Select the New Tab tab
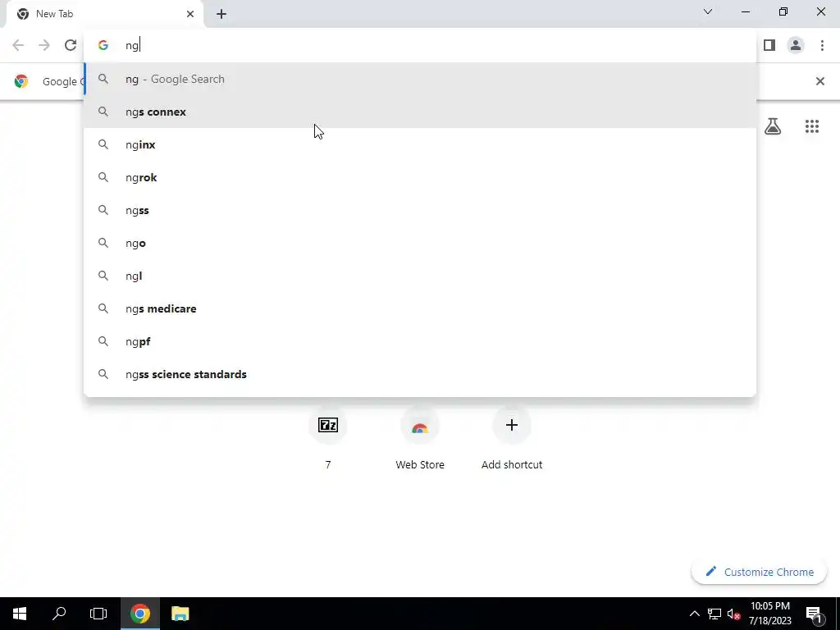Screen dimensions: 840x630 (105, 14)
